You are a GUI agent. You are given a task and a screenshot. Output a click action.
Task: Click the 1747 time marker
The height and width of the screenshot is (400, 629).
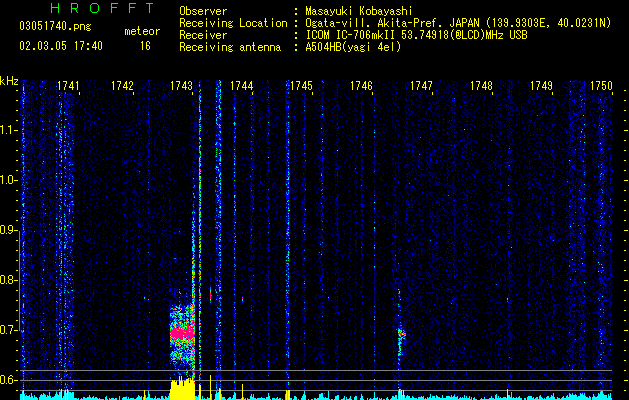click(x=421, y=86)
